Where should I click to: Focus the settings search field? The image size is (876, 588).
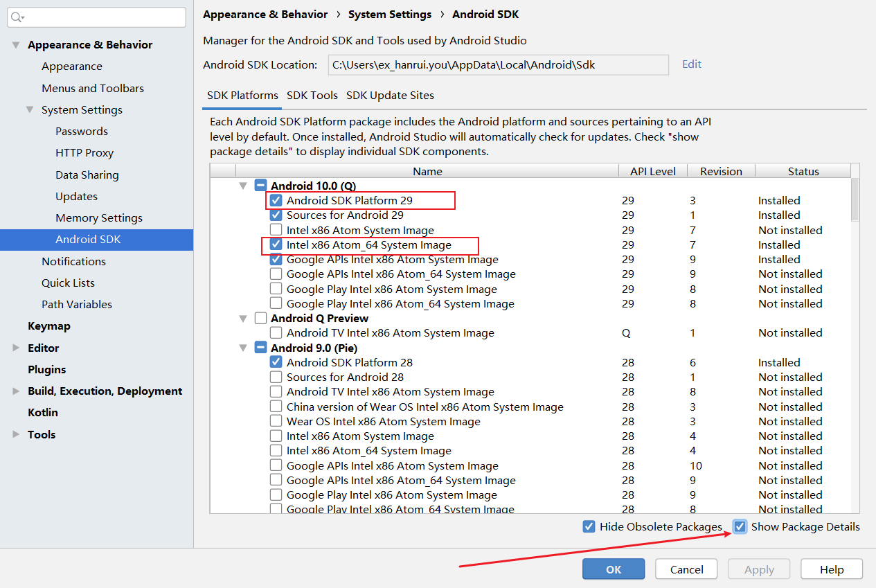coord(96,17)
